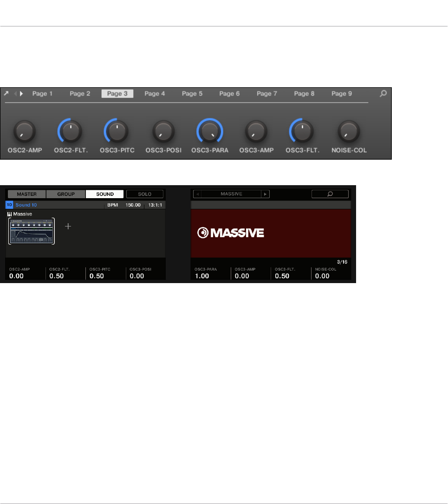The width and height of the screenshot is (448, 504).
Task: Click the OSC3-FLT. knob
Action: tap(302, 131)
